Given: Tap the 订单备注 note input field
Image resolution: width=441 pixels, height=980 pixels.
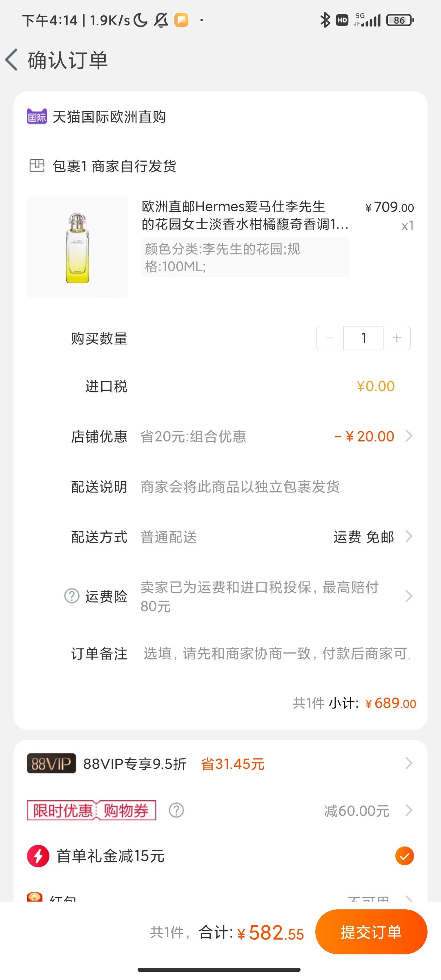Looking at the screenshot, I should (277, 653).
